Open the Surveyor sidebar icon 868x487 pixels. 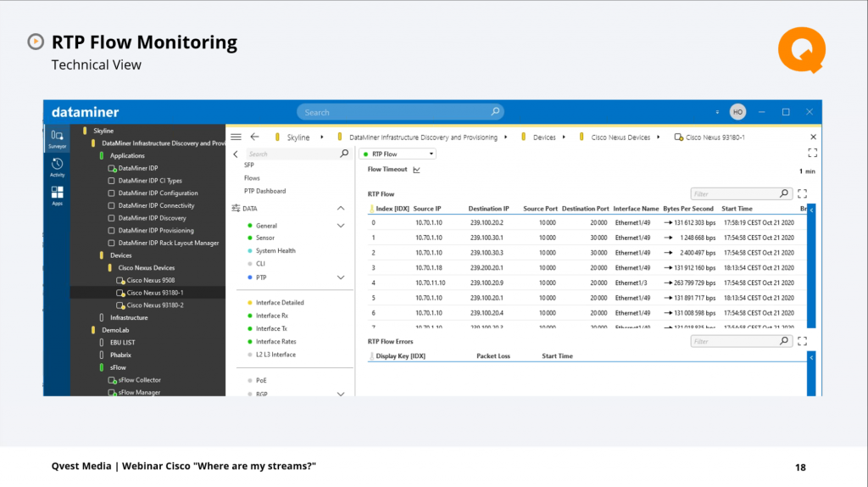(x=57, y=138)
